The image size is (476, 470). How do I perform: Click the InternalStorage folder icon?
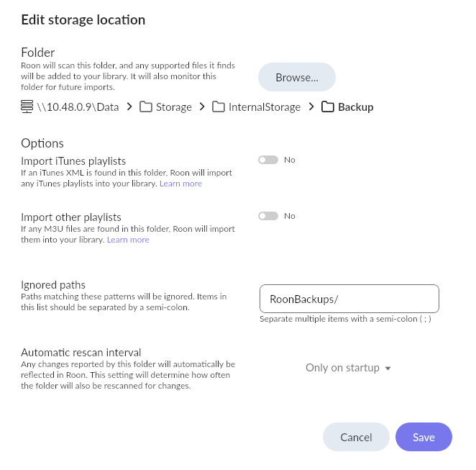coord(219,107)
